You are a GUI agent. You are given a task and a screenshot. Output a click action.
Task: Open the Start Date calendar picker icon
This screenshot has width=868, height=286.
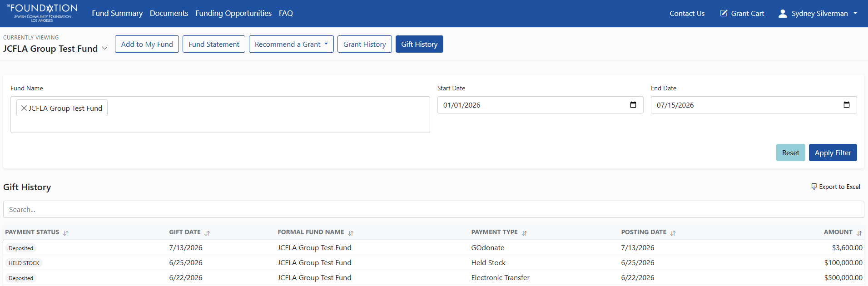coord(633,105)
